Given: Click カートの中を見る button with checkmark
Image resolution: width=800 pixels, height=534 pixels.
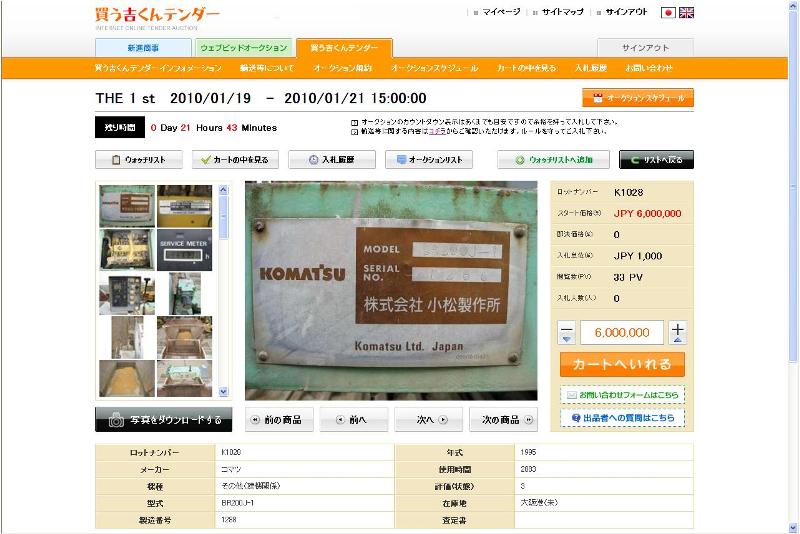Looking at the screenshot, I should (235, 160).
